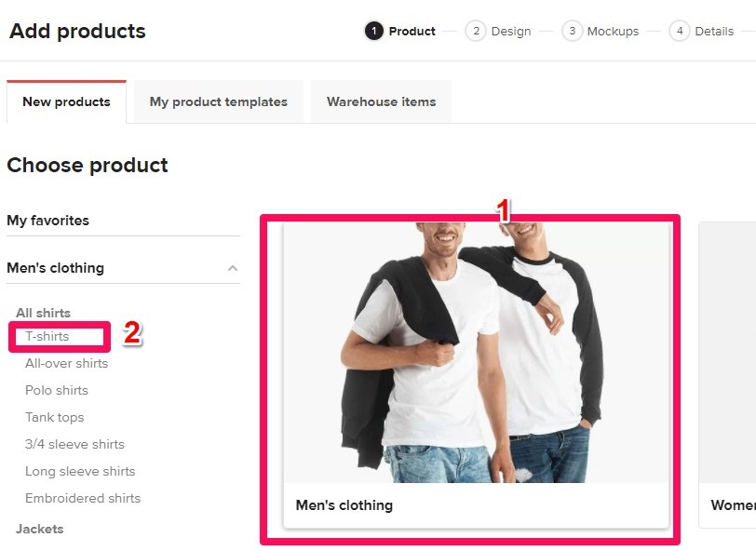
Task: Collapse the Men's clothing section chevron
Action: (233, 269)
